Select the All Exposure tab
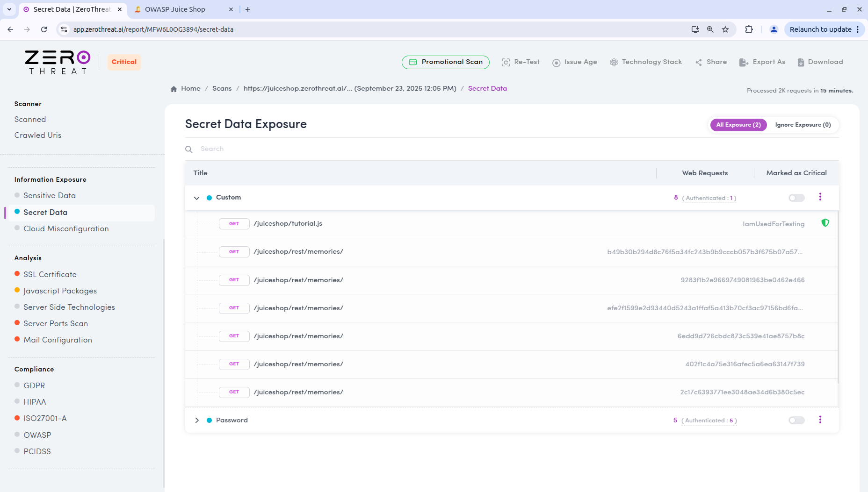This screenshot has width=868, height=492. pyautogui.click(x=738, y=125)
